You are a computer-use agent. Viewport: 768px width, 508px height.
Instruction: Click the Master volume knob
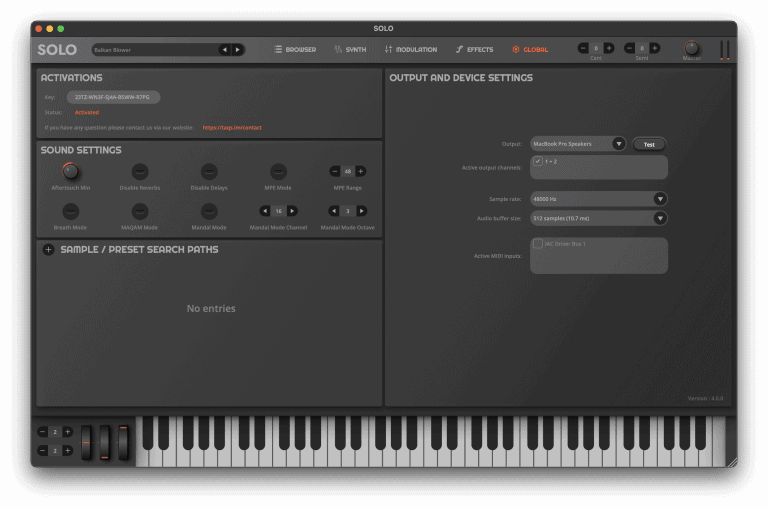tap(692, 48)
